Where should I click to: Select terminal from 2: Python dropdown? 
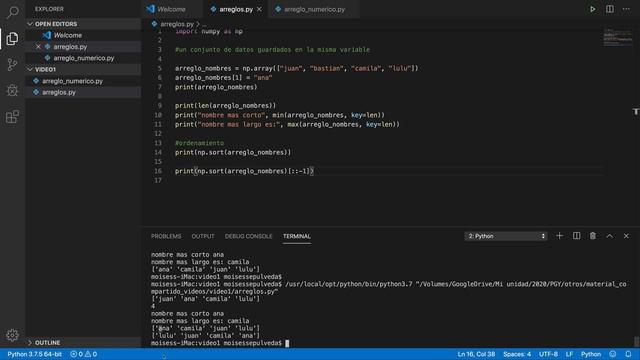tap(506, 236)
